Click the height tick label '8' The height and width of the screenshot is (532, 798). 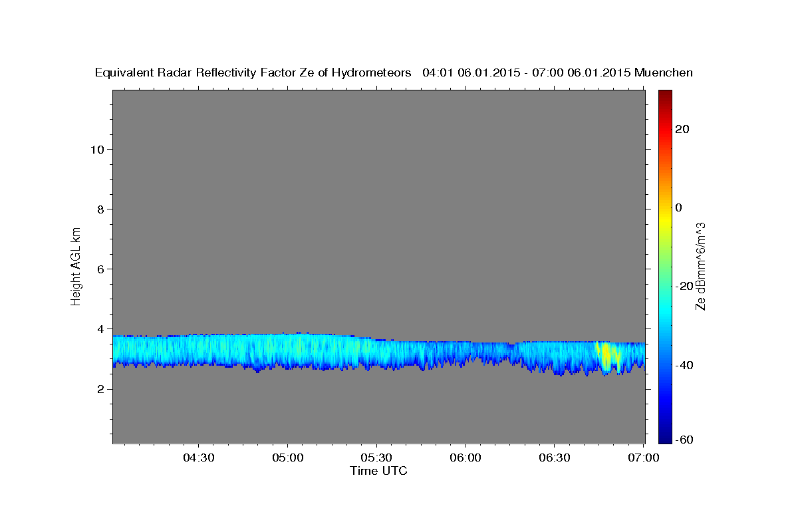tap(99, 209)
